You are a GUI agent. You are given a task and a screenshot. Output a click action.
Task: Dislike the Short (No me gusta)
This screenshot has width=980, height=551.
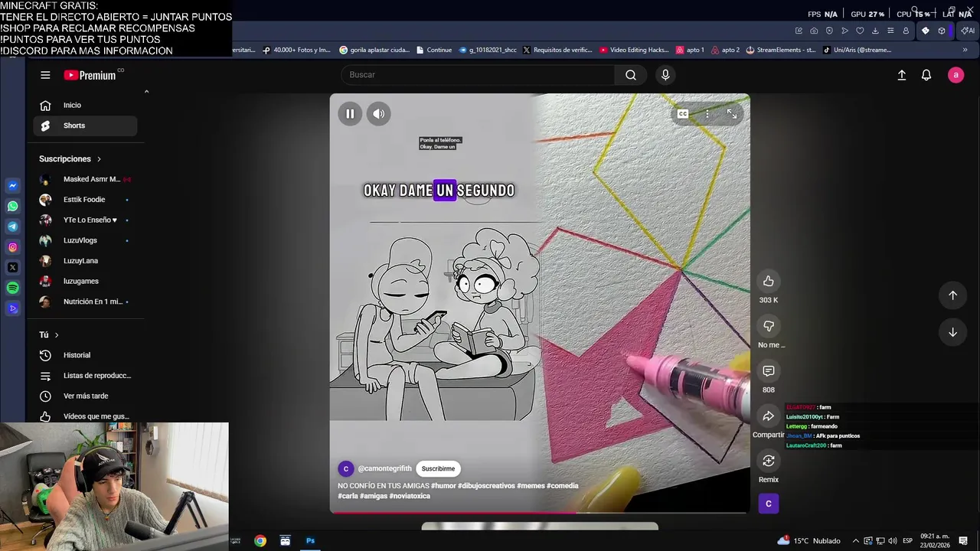[x=769, y=326]
